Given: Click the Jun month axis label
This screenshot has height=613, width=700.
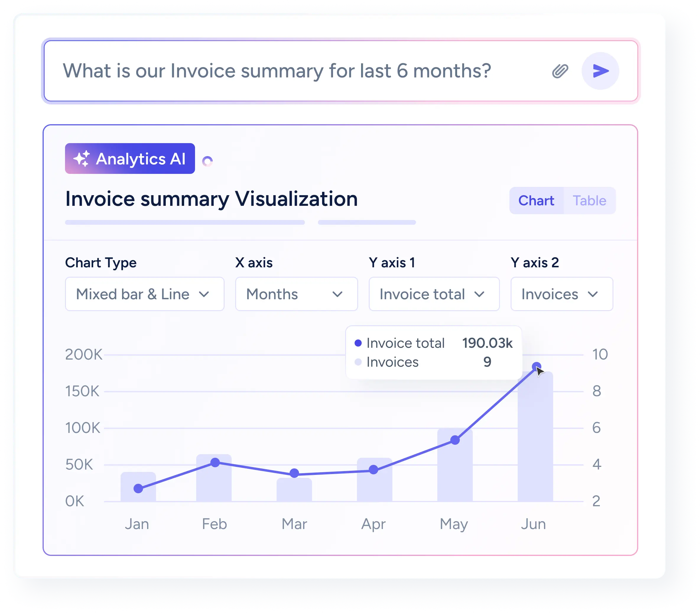Looking at the screenshot, I should click(533, 524).
